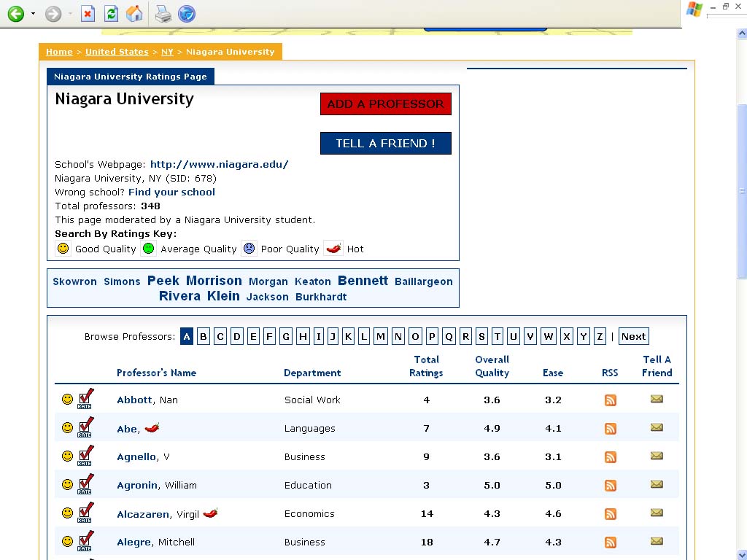Click the RSS feed icon for Abbott
The width and height of the screenshot is (747, 560).
coord(611,400)
